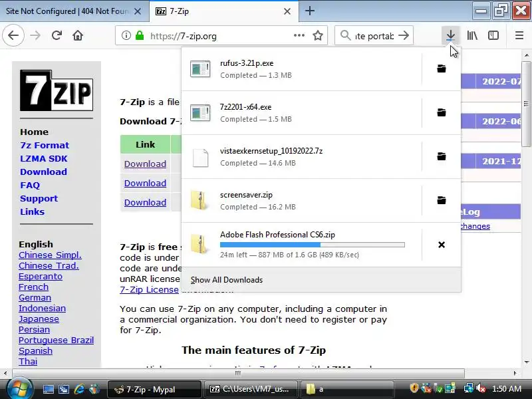Click the vertical scrollbar thumb
Screen dimensions: 532x399
[526, 104]
